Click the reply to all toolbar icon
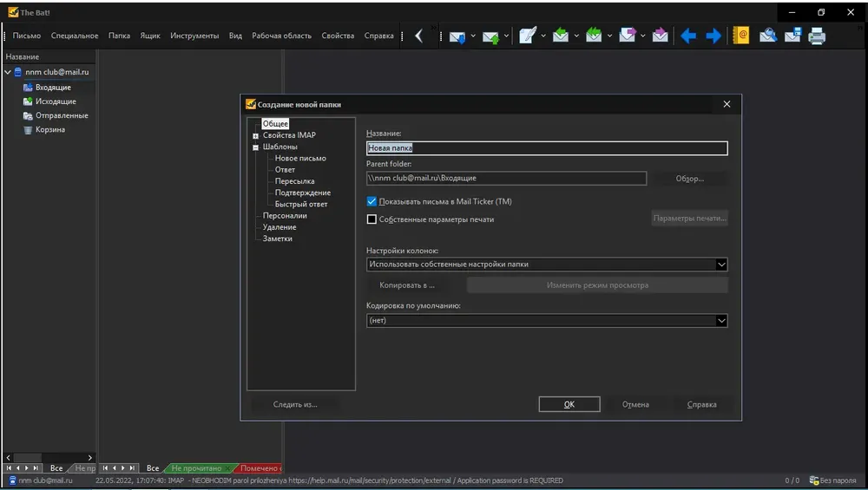The image size is (868, 490). pos(594,36)
